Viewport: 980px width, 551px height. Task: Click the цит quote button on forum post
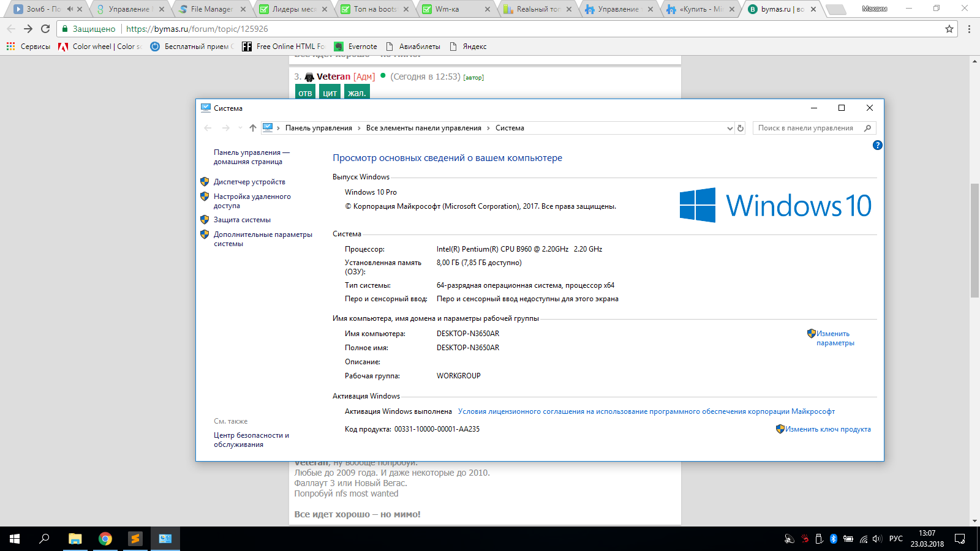(330, 92)
